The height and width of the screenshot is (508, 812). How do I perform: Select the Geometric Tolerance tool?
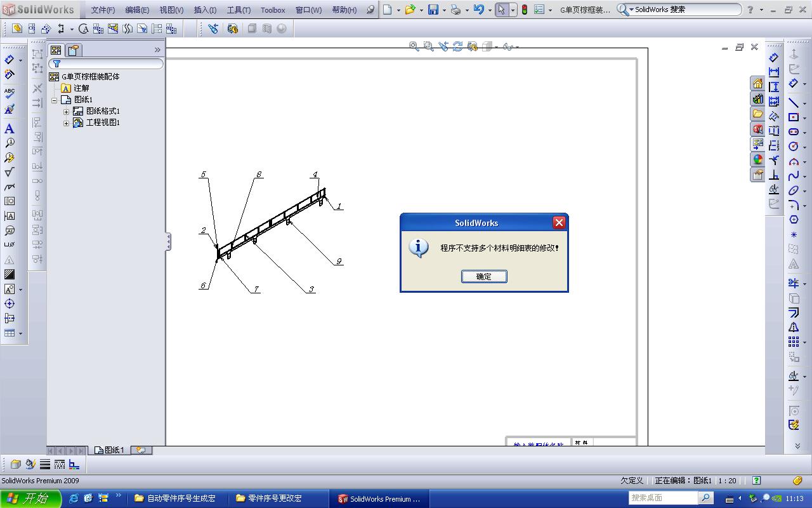click(x=10, y=201)
